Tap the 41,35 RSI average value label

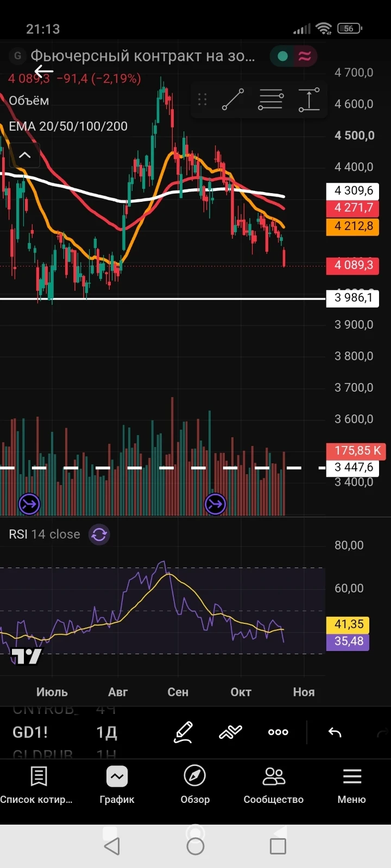click(x=348, y=624)
